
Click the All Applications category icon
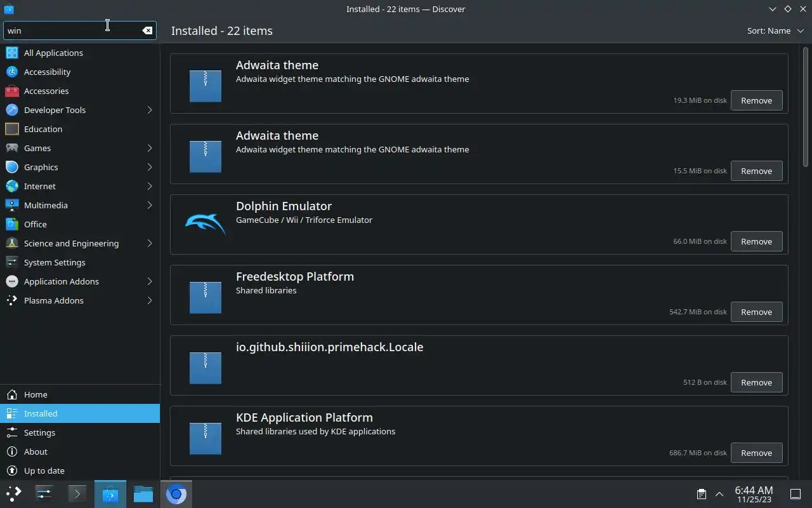12,53
